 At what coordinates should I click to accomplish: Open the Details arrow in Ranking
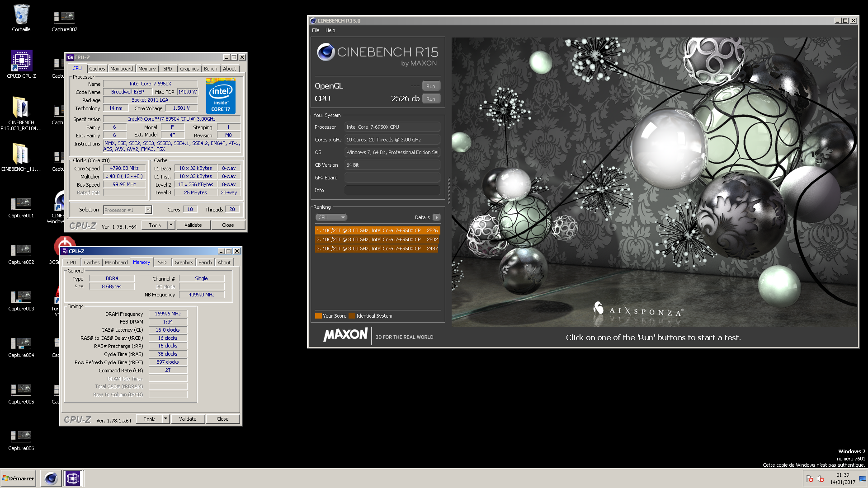click(x=436, y=217)
